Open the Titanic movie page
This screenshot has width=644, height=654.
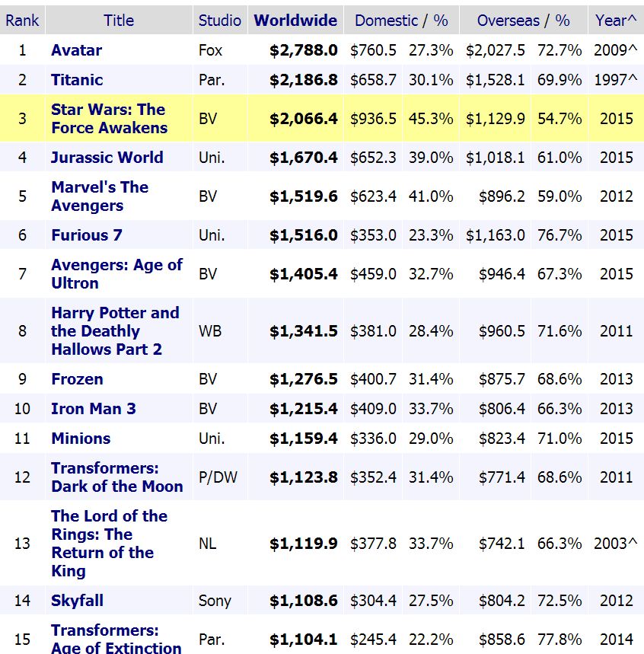[x=77, y=80]
